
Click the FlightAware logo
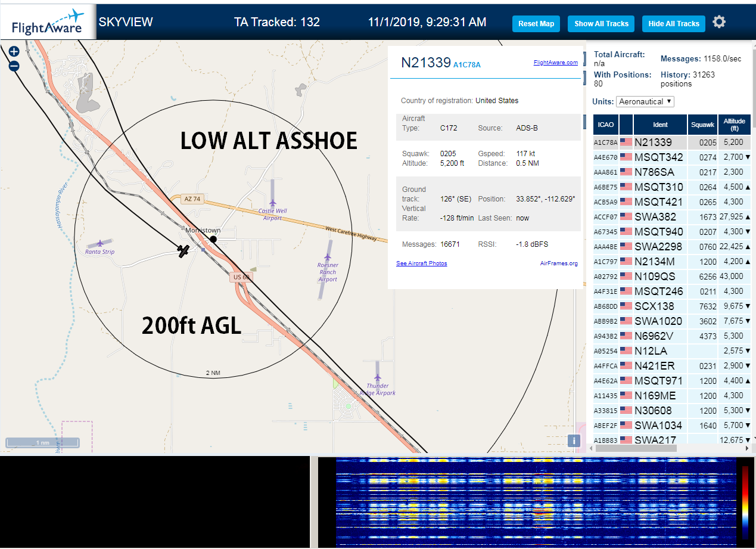pos(48,23)
